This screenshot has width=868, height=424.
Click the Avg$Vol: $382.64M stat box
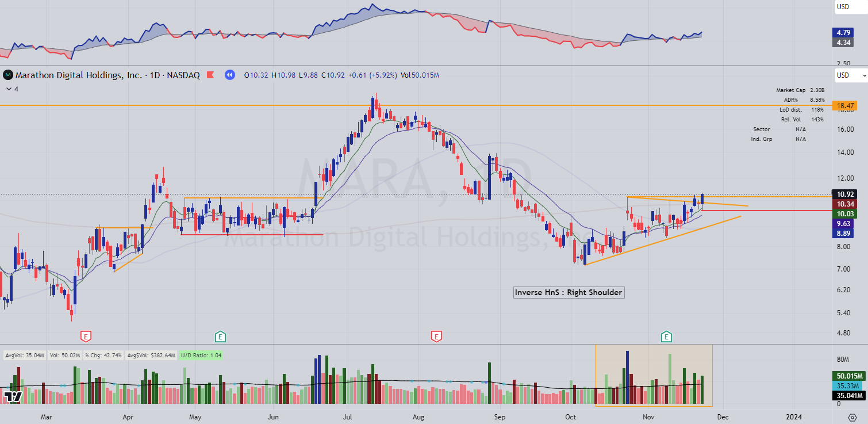(152, 356)
